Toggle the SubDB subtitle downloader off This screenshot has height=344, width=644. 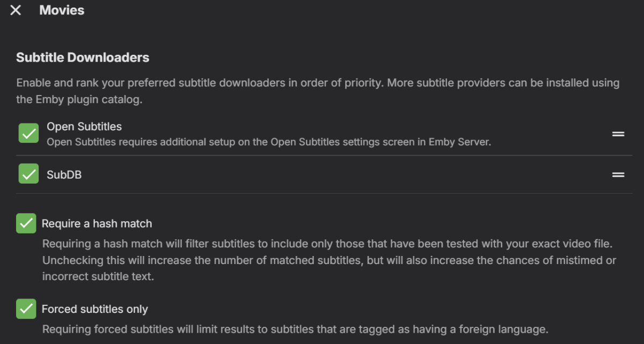28,174
